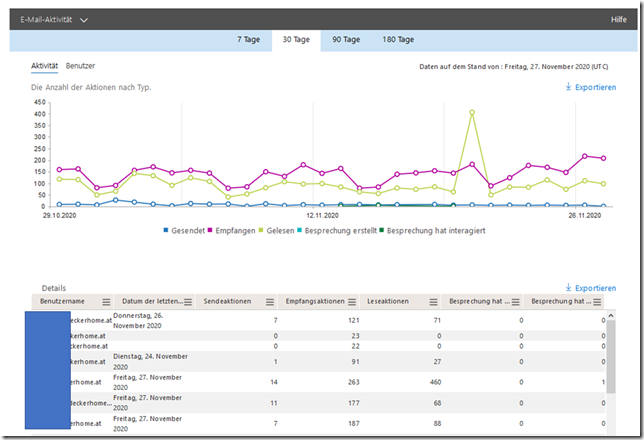Toggle the Gesendet legend swatch
The height and width of the screenshot is (440, 644).
pos(166,230)
